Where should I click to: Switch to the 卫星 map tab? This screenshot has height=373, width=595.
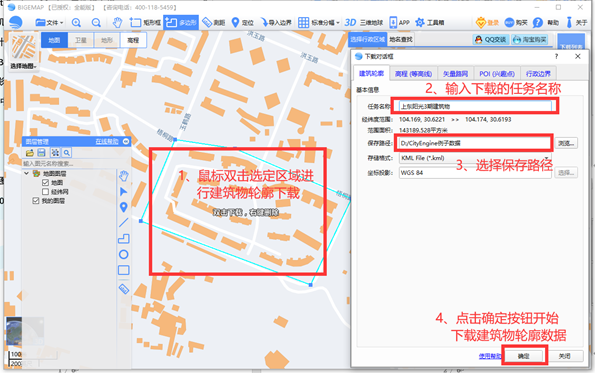pyautogui.click(x=80, y=40)
